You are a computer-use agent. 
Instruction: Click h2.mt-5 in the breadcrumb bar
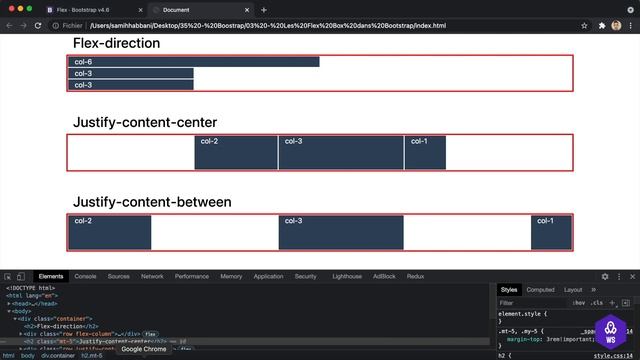tap(91, 356)
